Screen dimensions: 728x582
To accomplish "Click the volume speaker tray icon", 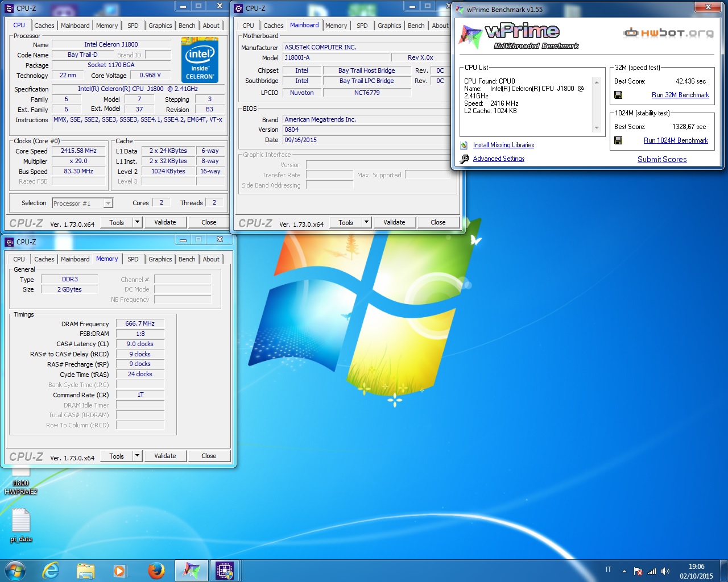I will click(x=665, y=571).
